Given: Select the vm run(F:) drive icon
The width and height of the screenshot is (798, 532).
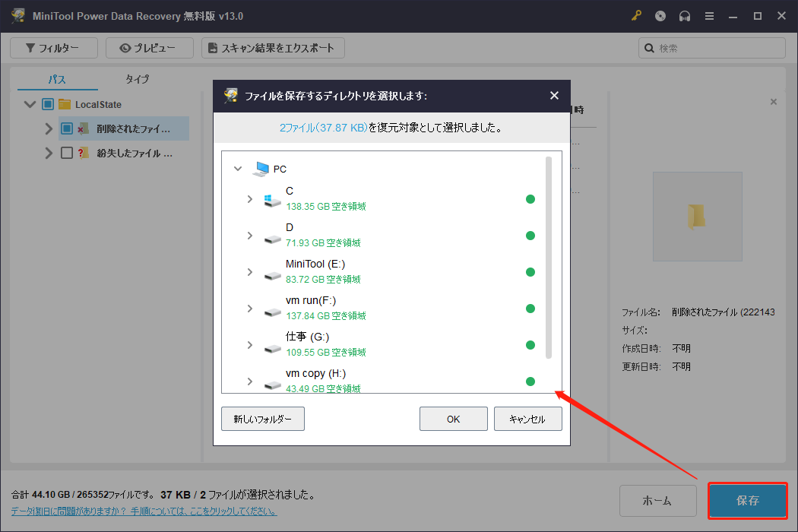Looking at the screenshot, I should click(x=272, y=312).
